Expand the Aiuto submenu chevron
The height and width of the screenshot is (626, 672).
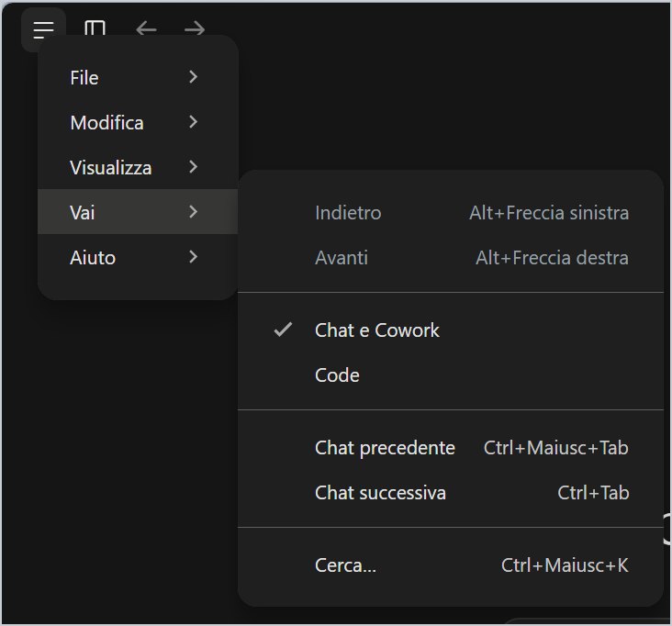tap(194, 257)
